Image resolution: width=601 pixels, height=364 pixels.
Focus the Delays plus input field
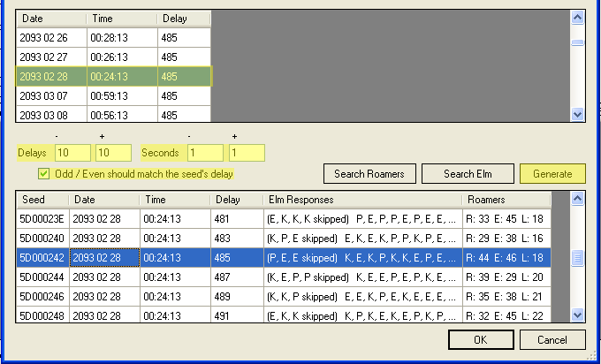113,153
